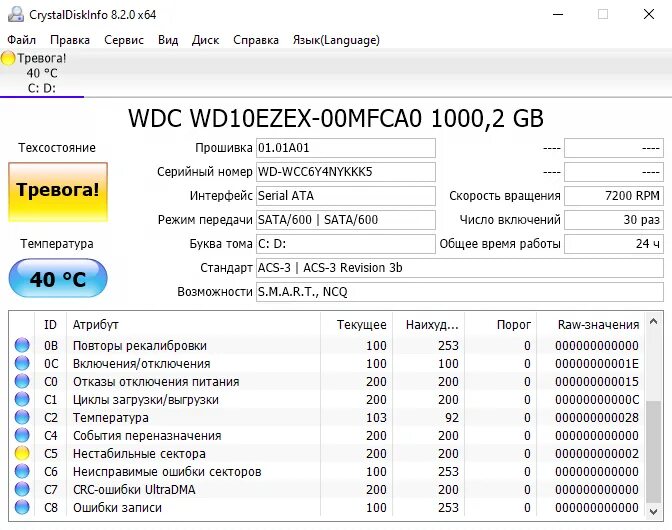Click the Порог column header
The image size is (672, 530).
click(x=501, y=324)
